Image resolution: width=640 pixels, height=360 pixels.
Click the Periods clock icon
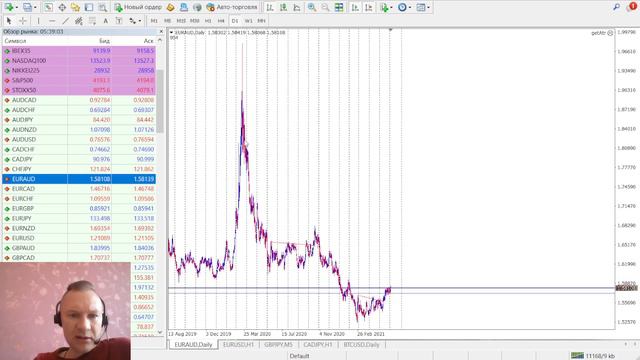402,7
